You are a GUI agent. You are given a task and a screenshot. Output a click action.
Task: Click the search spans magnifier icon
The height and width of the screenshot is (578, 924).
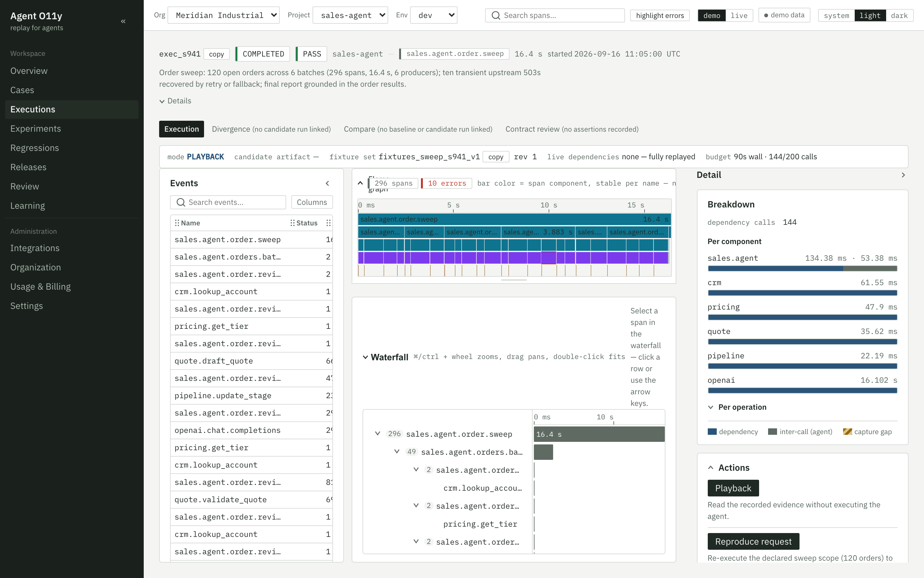tap(496, 16)
